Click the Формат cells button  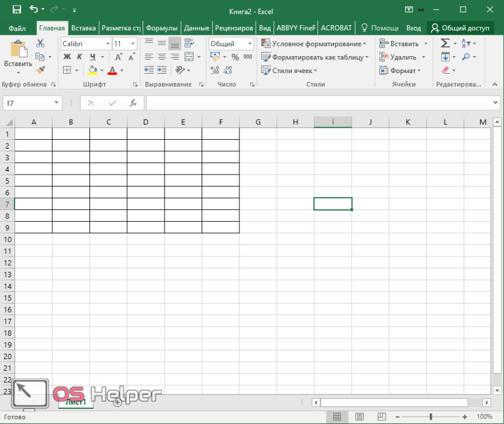click(399, 71)
